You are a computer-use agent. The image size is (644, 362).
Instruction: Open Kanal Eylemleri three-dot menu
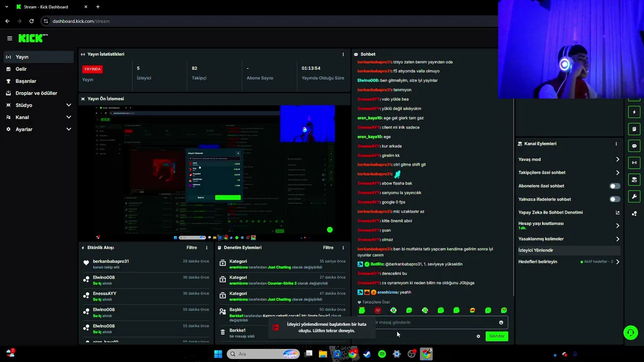616,144
